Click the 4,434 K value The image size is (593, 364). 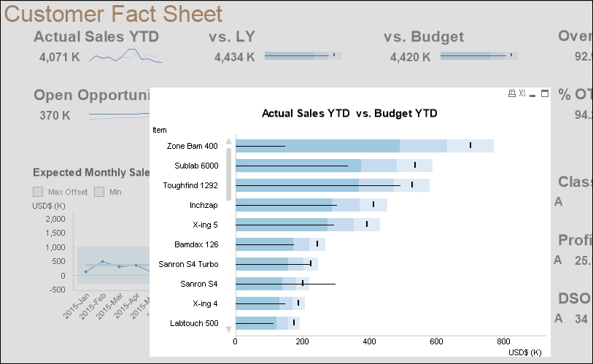point(235,57)
